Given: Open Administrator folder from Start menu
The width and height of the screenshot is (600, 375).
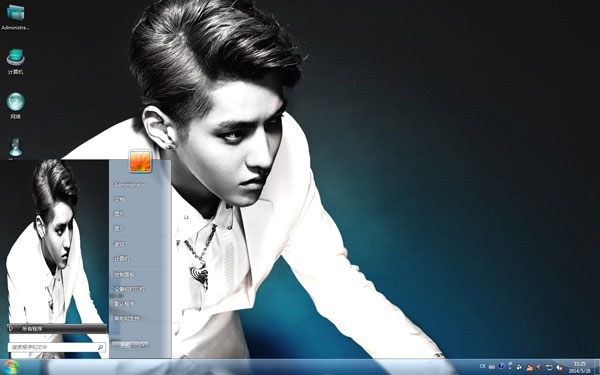Looking at the screenshot, I should coord(129,184).
